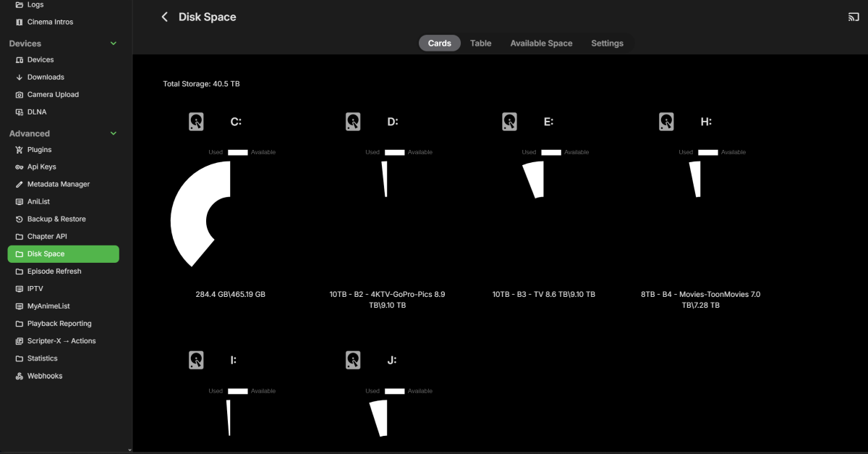Click the 'C:' drive letter label
Viewport: 868px width, 454px height.
point(236,122)
